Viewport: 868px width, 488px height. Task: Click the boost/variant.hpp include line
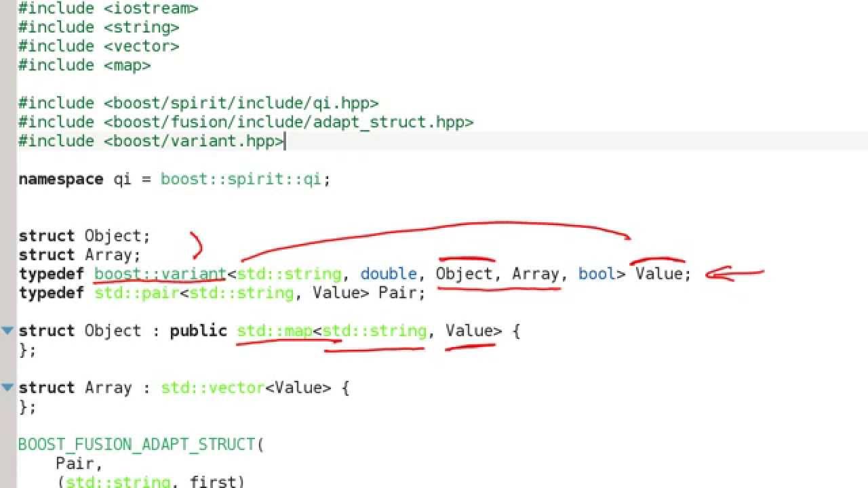click(x=151, y=141)
